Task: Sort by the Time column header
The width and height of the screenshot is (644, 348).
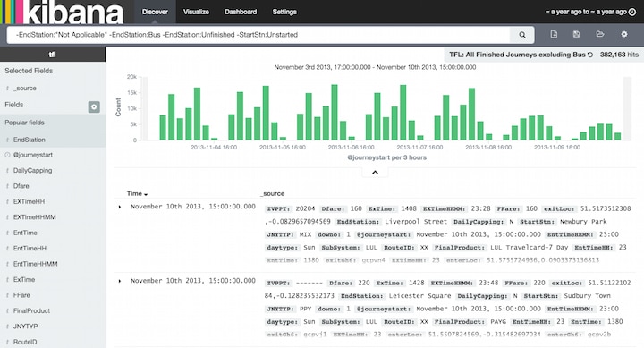Action: point(137,193)
